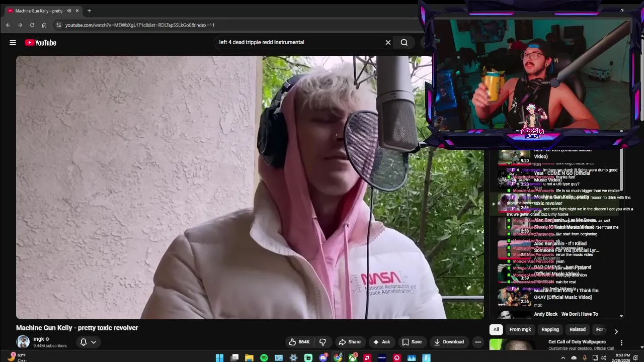Clear the search box with the X icon
Image resolution: width=644 pixels, height=362 pixels.
click(388, 43)
